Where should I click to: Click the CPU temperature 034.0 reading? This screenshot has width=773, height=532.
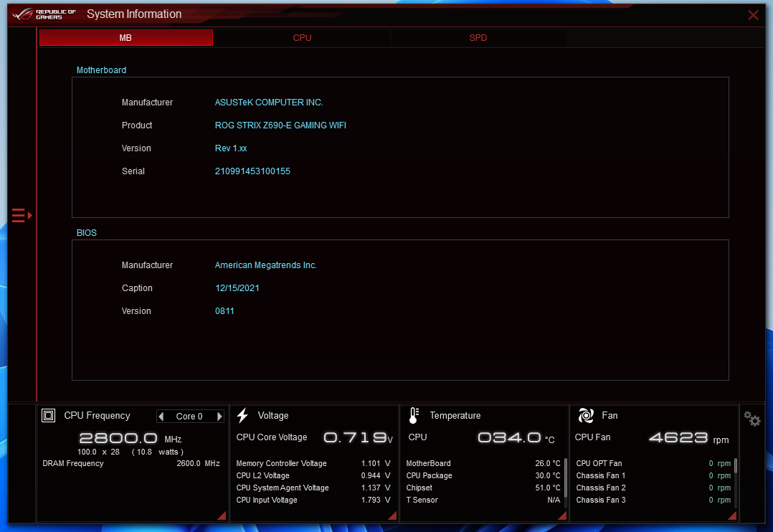click(x=516, y=438)
